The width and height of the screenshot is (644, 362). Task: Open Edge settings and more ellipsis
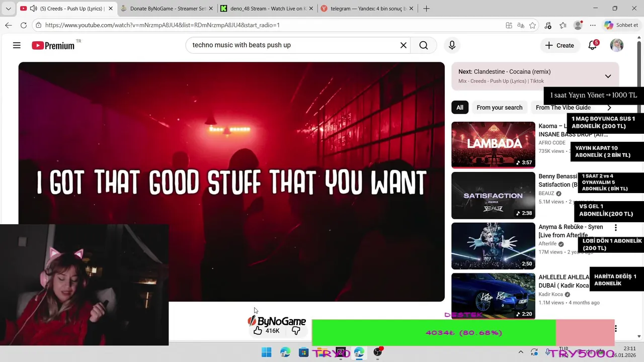point(593,25)
